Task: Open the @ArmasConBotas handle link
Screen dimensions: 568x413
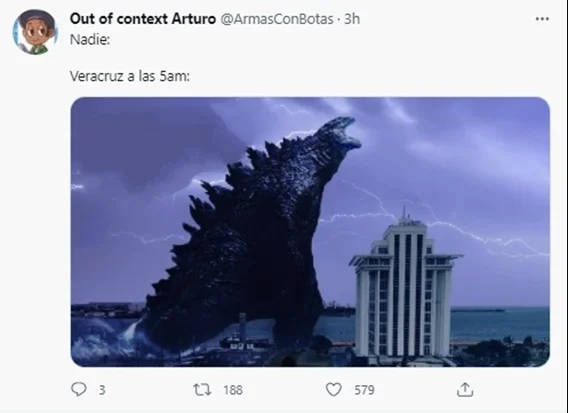Action: [277, 19]
